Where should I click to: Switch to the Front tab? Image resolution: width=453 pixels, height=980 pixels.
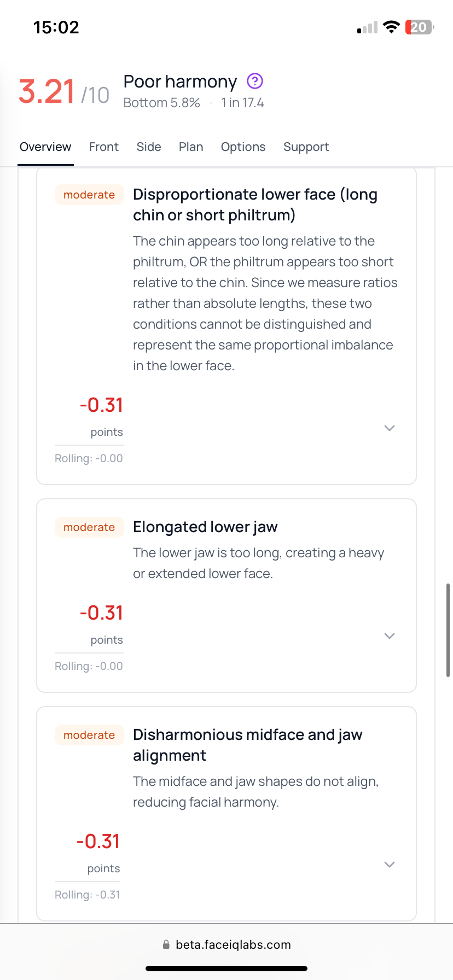click(104, 147)
